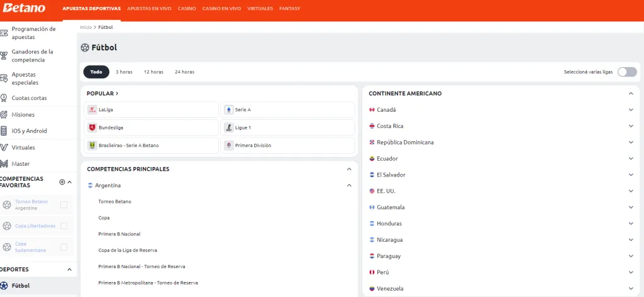Expand the Canadá leagues list

631,110
